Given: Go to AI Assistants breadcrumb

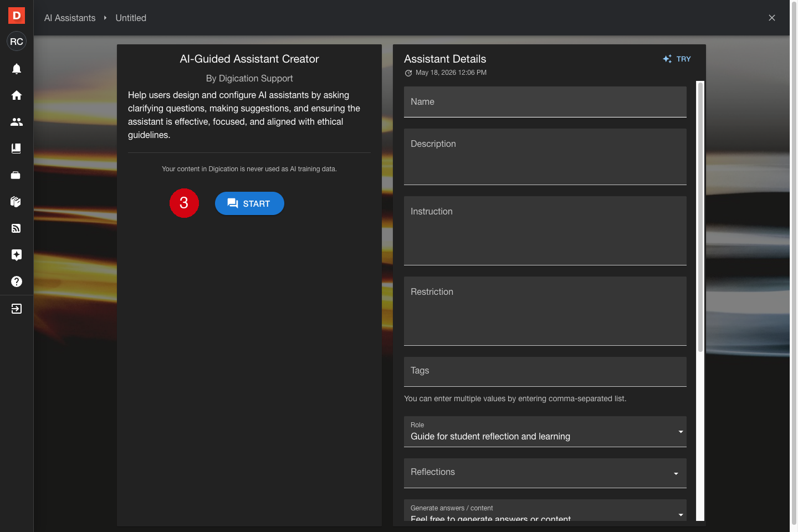Looking at the screenshot, I should tap(70, 18).
